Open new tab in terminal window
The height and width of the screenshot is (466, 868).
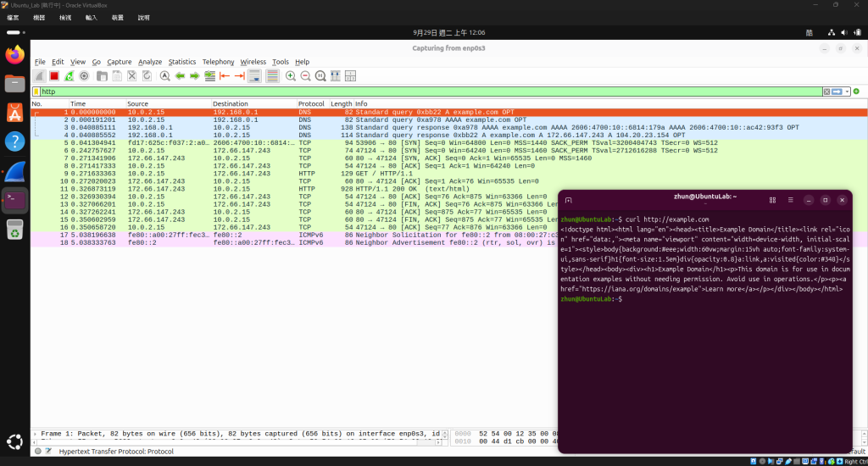coord(568,200)
